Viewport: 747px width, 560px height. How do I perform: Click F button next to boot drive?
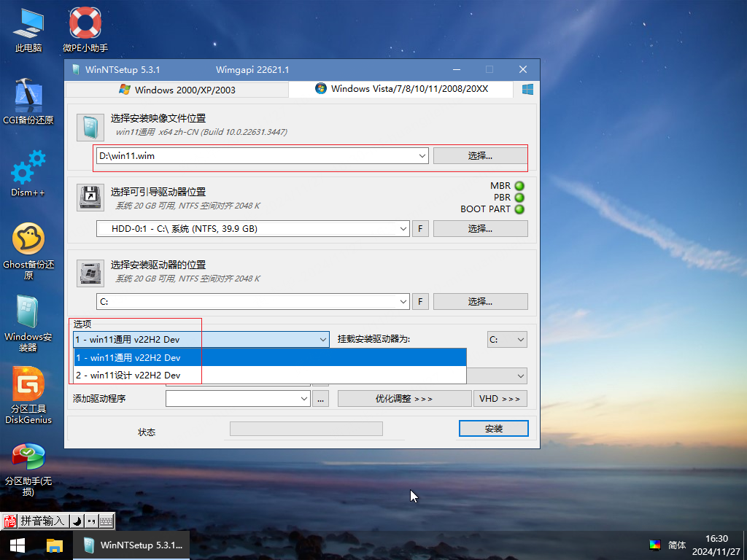(420, 228)
